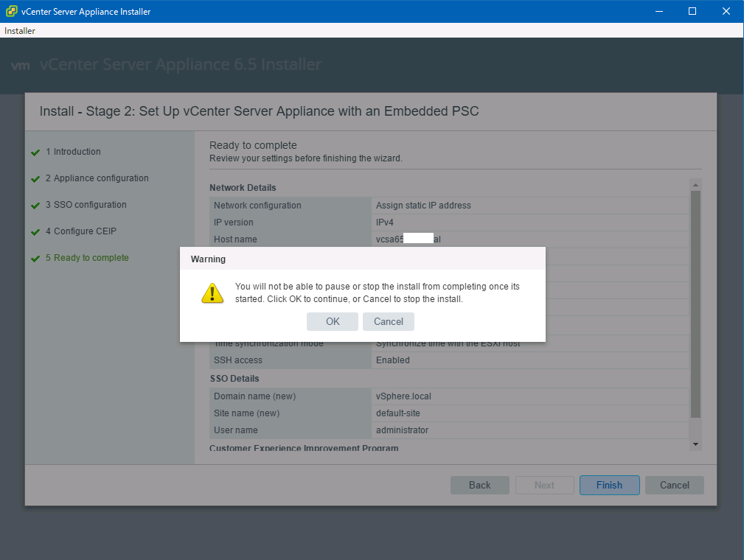Click the 'Ready to complete' page heading
The width and height of the screenshot is (744, 560).
pos(253,146)
